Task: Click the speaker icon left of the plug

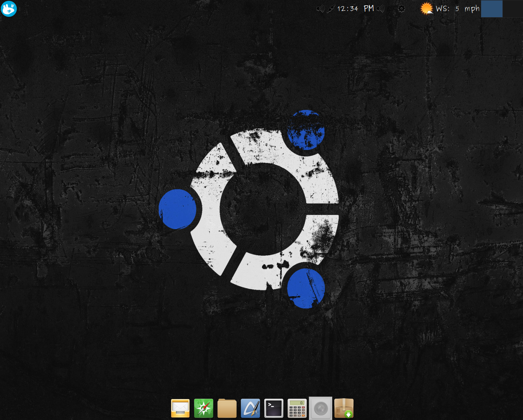Action: pyautogui.click(x=320, y=9)
